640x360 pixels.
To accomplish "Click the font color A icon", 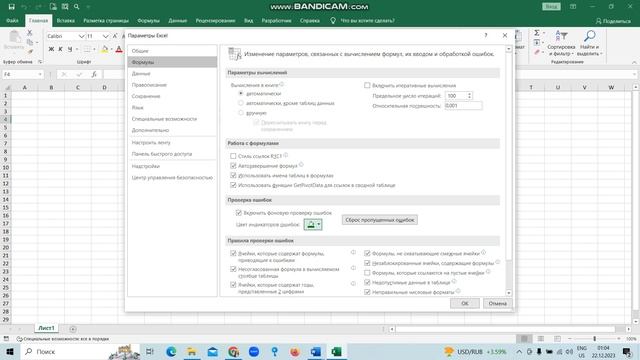I will 119,49.
